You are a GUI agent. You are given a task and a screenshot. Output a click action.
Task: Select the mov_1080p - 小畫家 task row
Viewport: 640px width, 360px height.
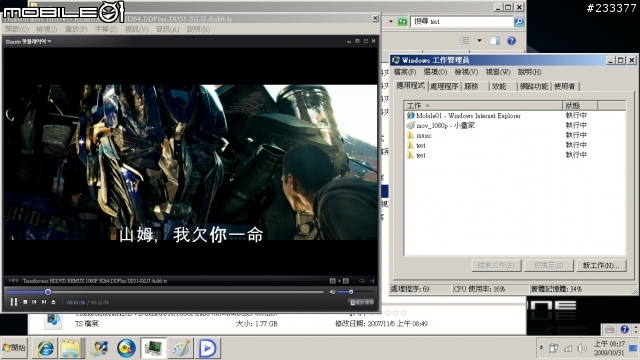click(x=515, y=125)
